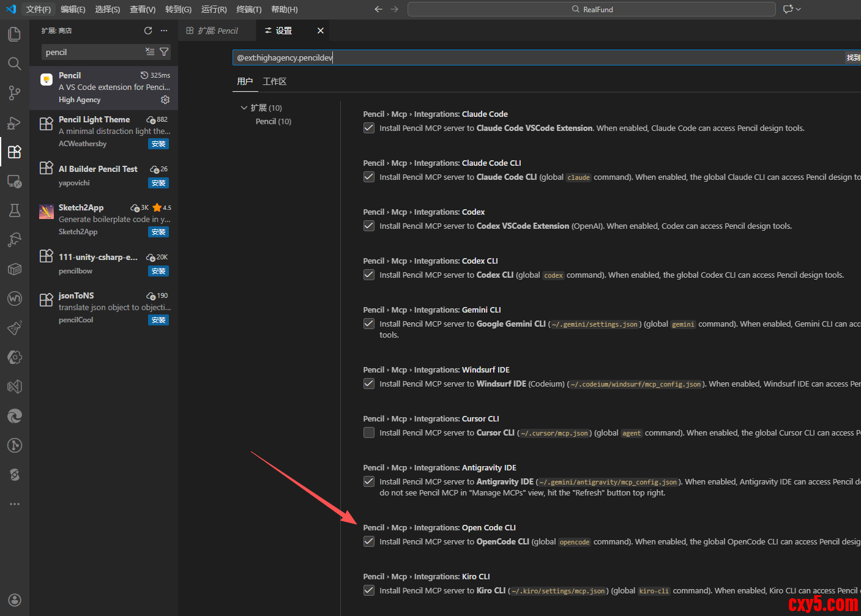
Task: Open the 终端(T) menu
Action: 248,9
